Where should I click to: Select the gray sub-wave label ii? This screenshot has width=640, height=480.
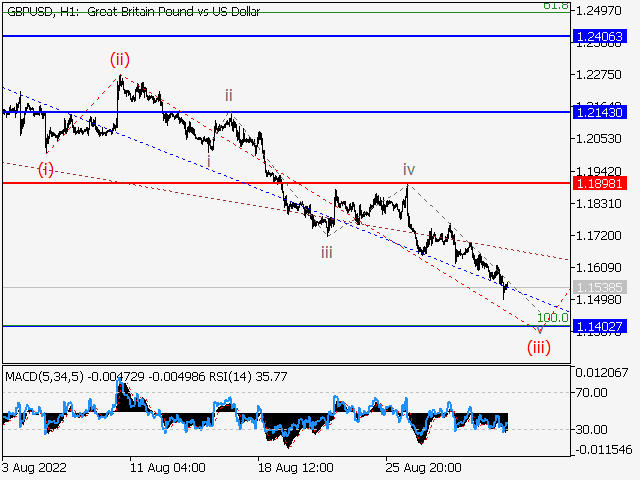[229, 96]
